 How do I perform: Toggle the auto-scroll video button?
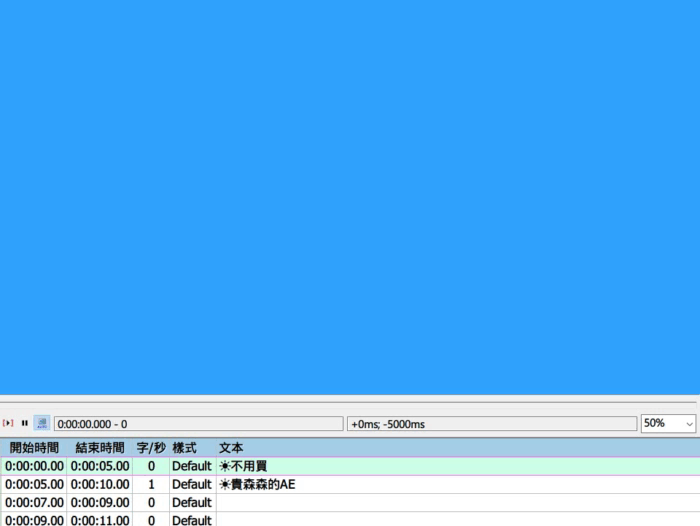click(x=42, y=423)
